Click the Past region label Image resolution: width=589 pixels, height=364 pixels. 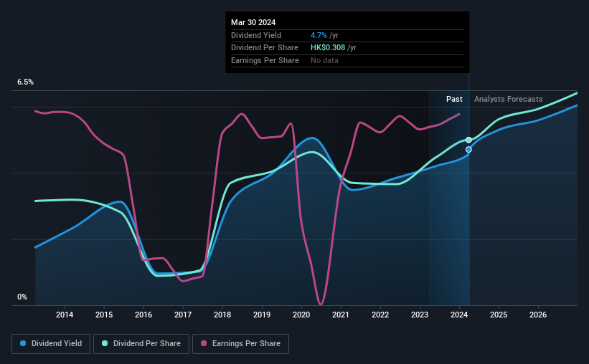454,99
